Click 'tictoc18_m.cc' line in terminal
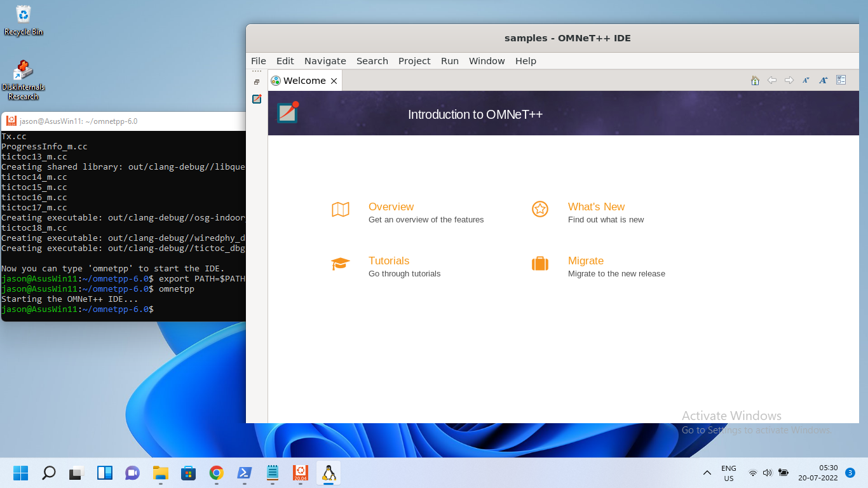The width and height of the screenshot is (868, 488). [34, 227]
